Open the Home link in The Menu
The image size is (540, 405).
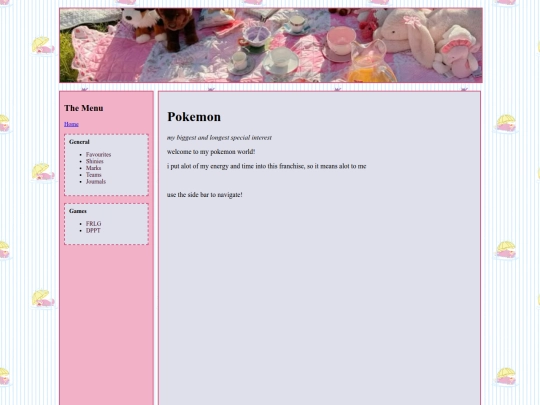[x=71, y=124]
